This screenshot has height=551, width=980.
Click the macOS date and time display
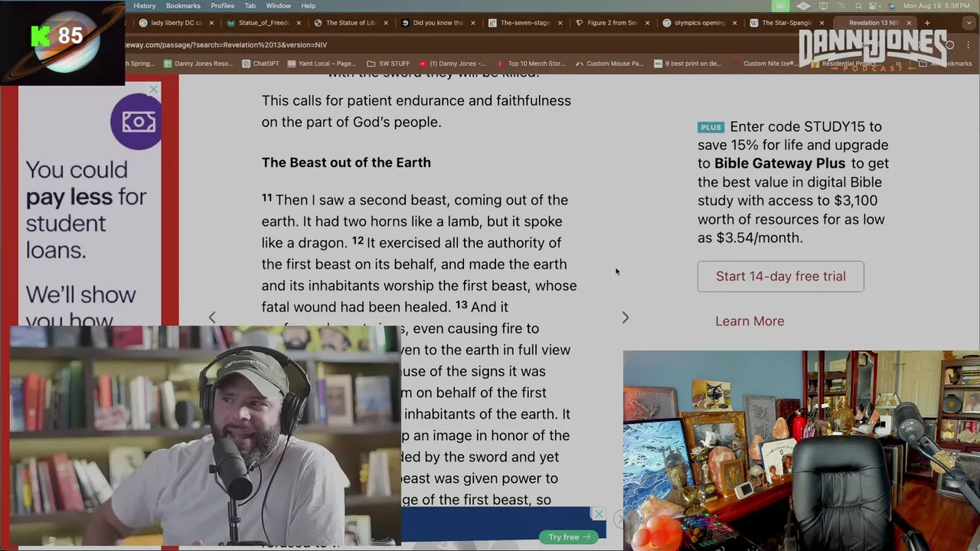click(936, 6)
